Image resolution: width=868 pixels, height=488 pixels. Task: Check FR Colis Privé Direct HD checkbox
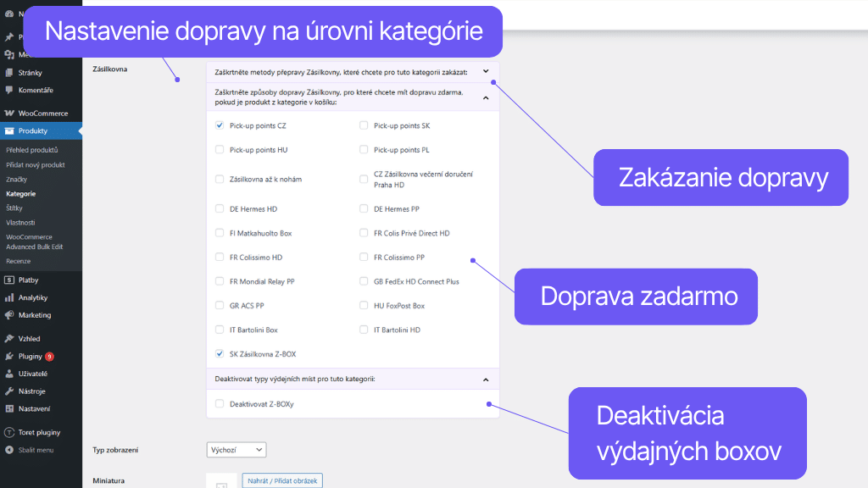click(x=364, y=233)
